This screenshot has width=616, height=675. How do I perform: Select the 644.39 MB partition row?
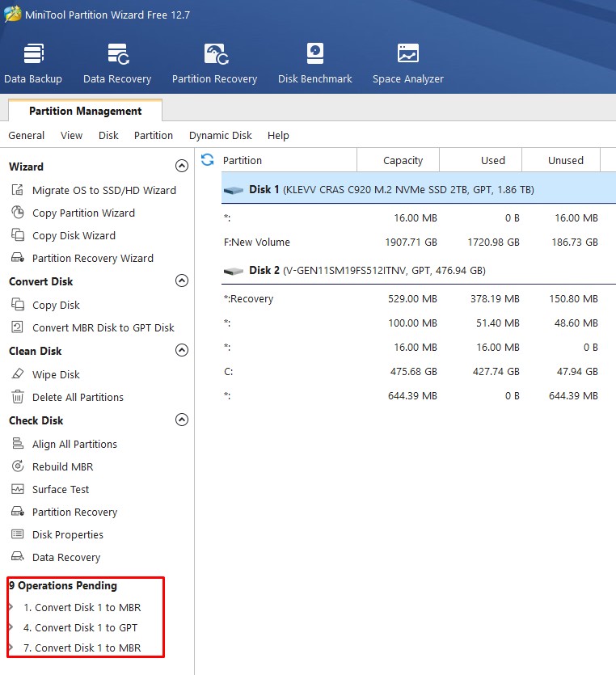tap(419, 395)
